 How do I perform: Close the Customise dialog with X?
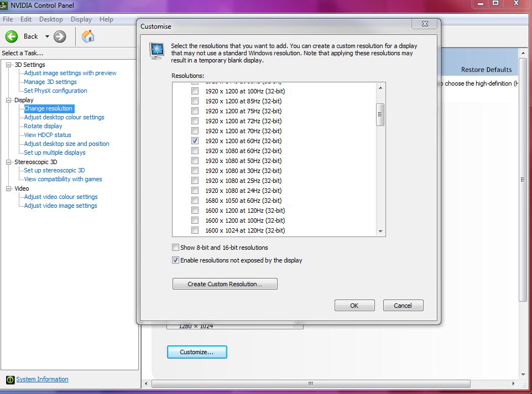(425, 24)
